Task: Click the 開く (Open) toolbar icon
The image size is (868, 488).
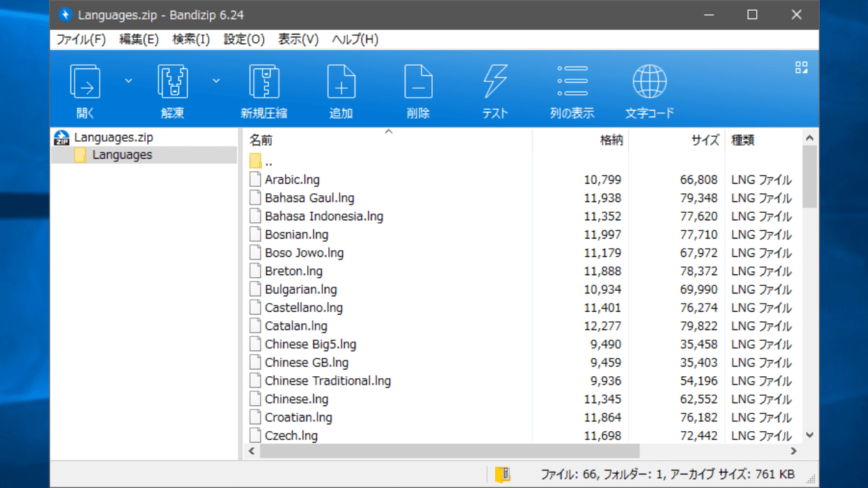Action: coord(85,83)
